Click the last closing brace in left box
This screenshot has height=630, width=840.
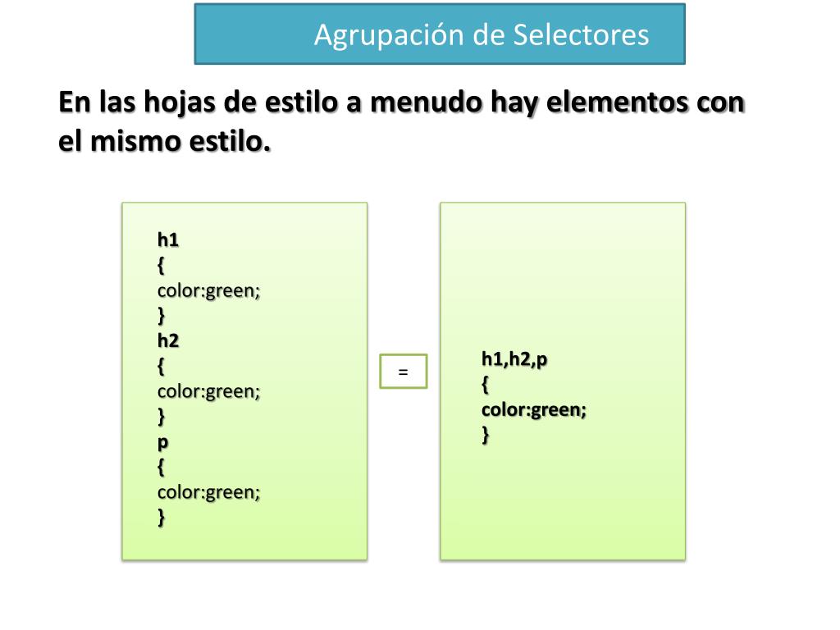click(161, 518)
